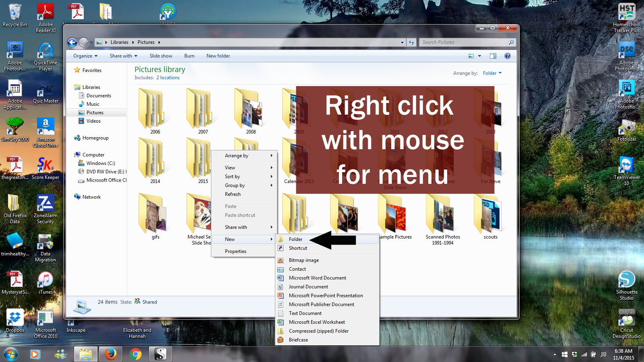Select the 2006 folder thumbnail
This screenshot has width=644, height=362.
[155, 111]
